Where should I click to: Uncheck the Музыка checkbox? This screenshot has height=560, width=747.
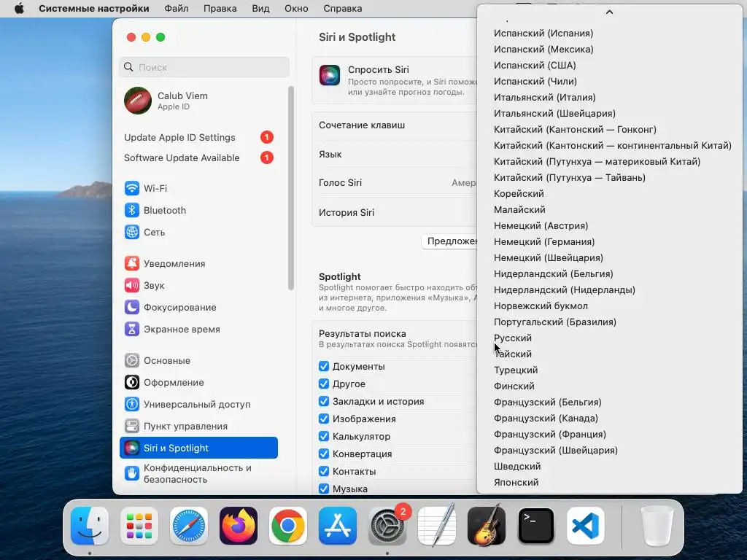pos(324,489)
